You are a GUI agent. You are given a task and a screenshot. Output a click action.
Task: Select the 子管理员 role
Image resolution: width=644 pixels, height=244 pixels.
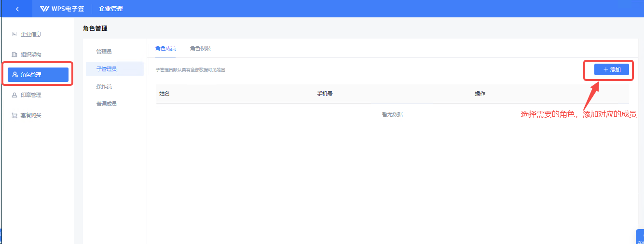pyautogui.click(x=115, y=69)
